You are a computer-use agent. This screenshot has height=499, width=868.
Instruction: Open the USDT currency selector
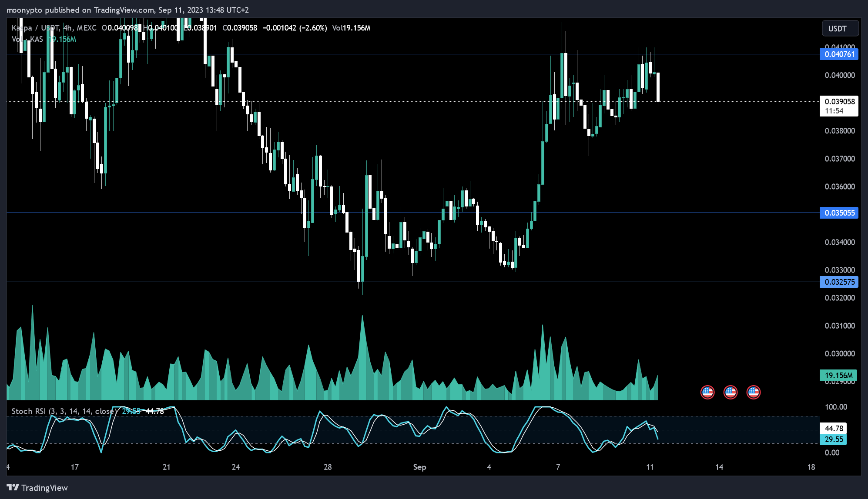point(840,29)
